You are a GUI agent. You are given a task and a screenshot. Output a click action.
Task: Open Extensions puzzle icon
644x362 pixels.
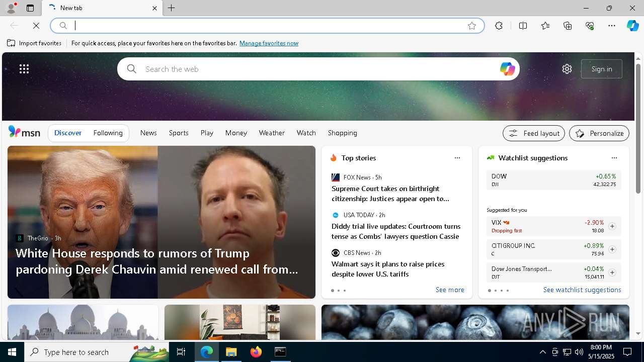click(x=499, y=26)
